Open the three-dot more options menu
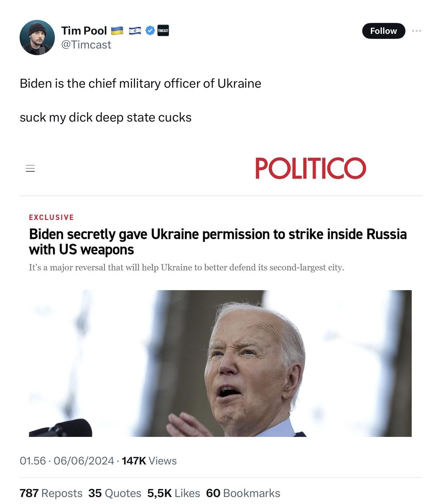The height and width of the screenshot is (504, 435). (416, 31)
